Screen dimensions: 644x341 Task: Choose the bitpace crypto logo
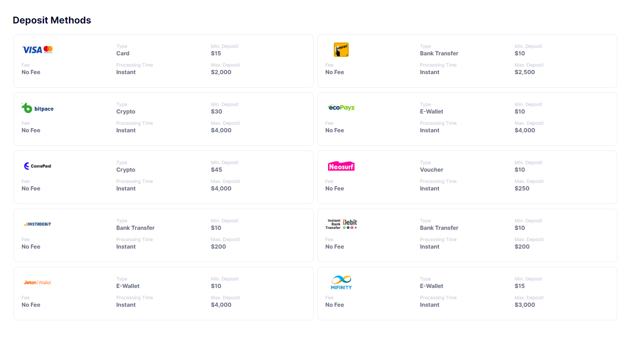click(x=37, y=108)
